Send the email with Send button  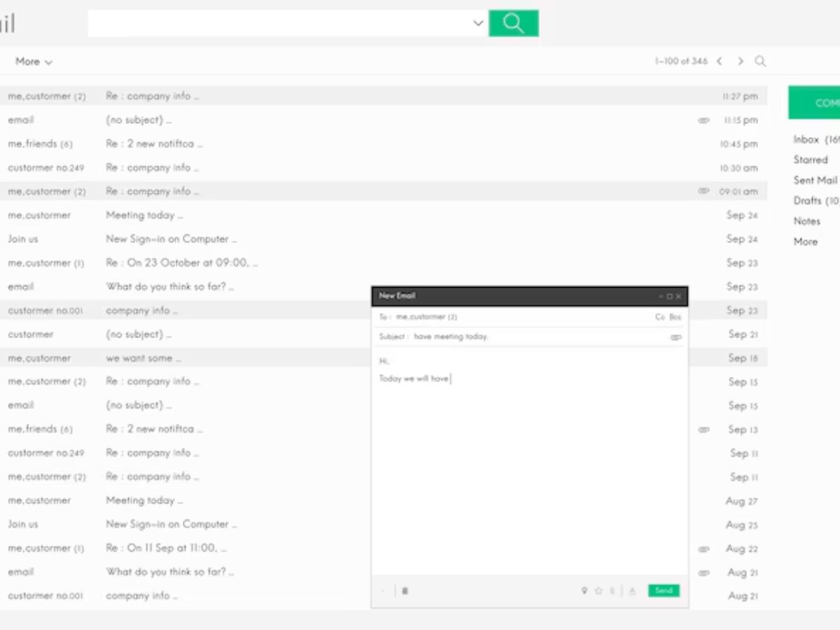pos(664,591)
